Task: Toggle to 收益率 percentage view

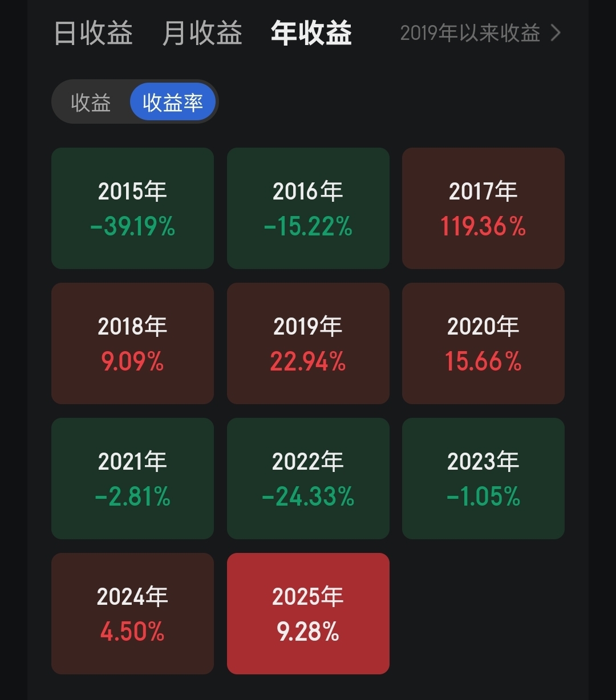Action: tap(173, 103)
